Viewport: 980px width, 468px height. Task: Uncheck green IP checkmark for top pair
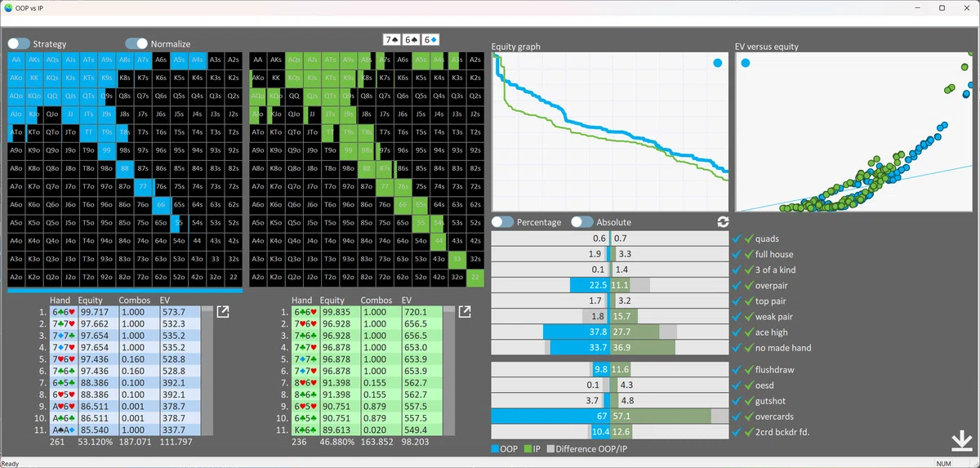tap(748, 301)
